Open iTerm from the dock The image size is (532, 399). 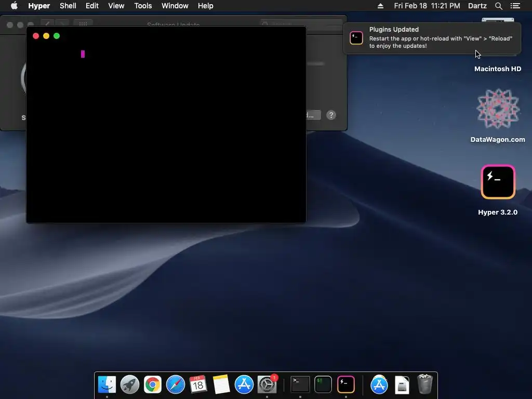(323, 384)
